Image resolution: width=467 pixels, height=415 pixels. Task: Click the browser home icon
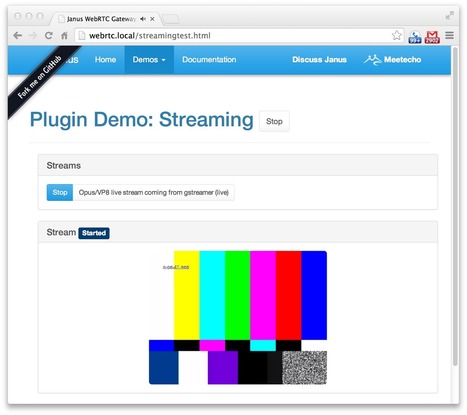pos(64,35)
